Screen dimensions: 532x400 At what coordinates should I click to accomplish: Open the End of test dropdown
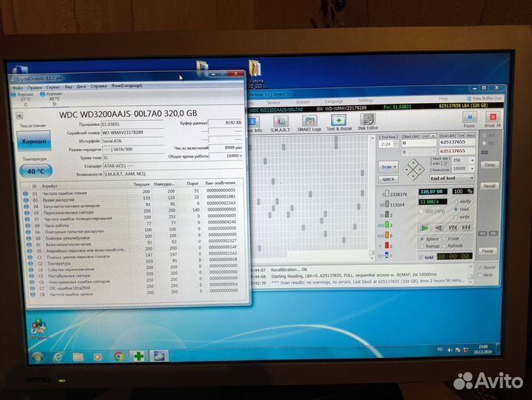[x=472, y=178]
